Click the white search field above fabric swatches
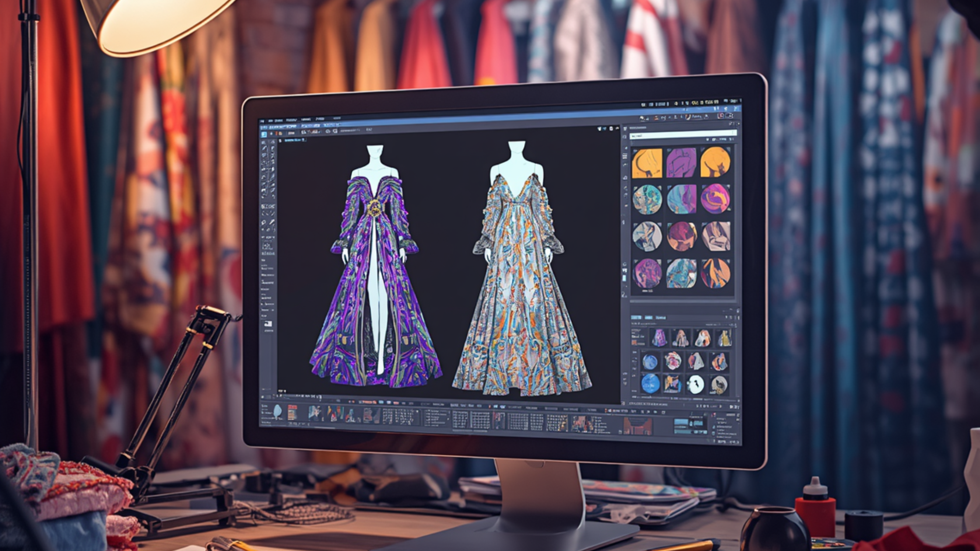980x551 pixels. click(x=683, y=135)
